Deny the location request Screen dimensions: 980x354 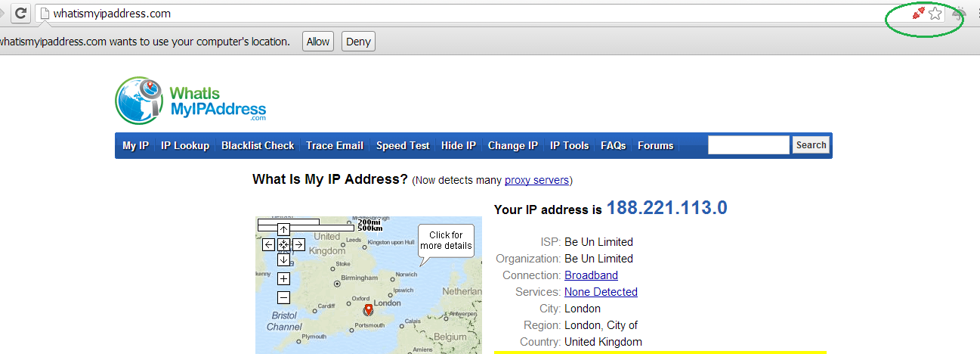358,42
